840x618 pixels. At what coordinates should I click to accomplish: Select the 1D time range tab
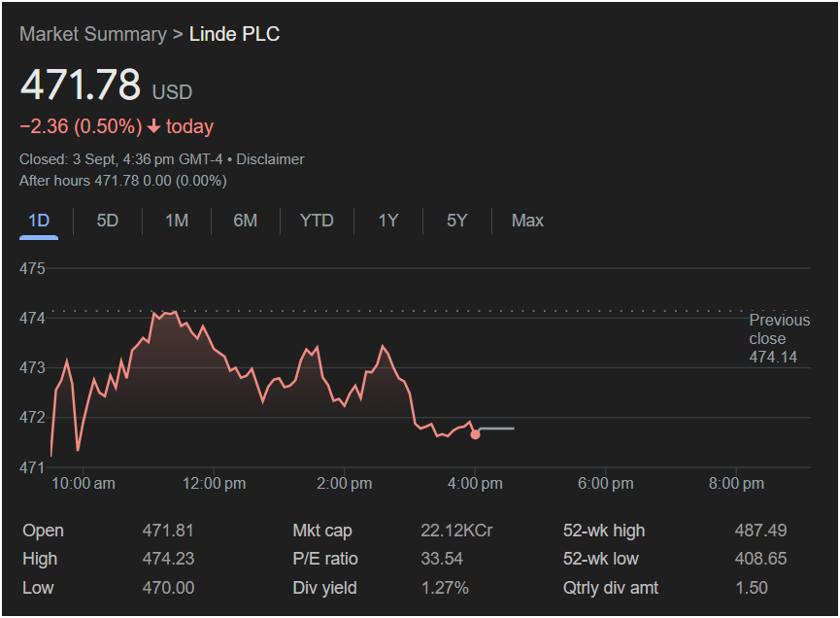pyautogui.click(x=39, y=221)
